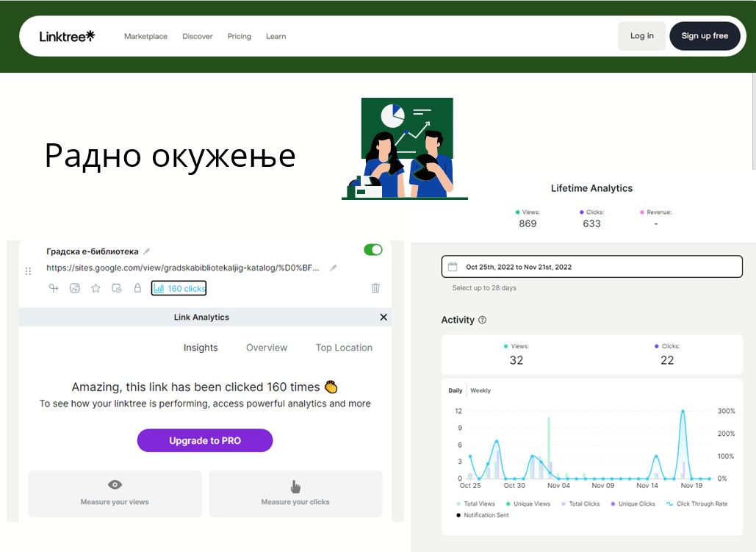Open the link schedule icon
The width and height of the screenshot is (756, 552).
pyautogui.click(x=117, y=288)
